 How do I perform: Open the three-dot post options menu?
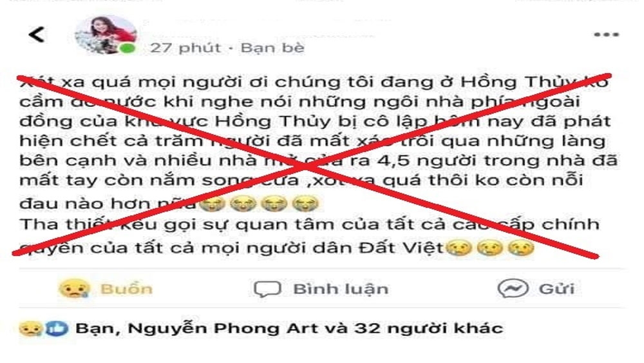(606, 35)
